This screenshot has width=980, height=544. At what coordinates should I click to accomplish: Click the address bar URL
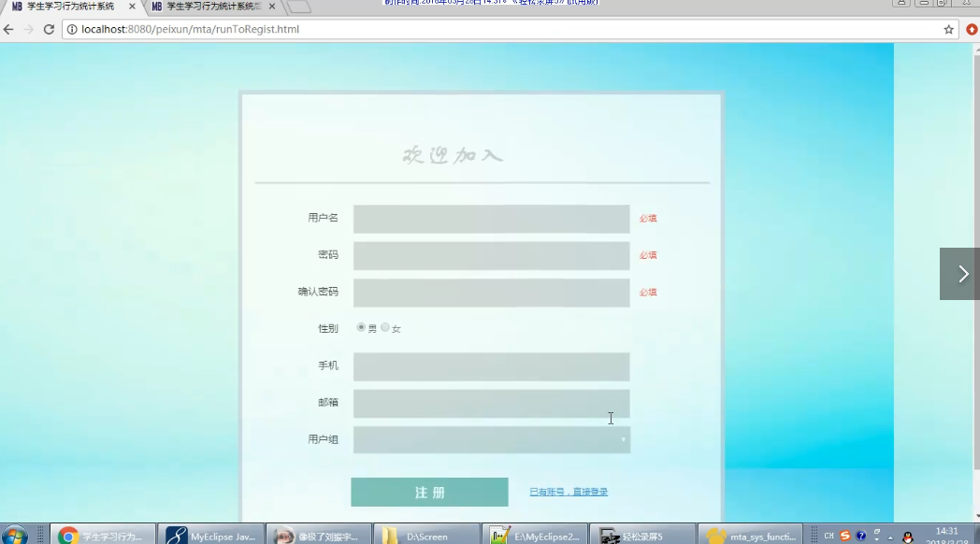click(x=190, y=29)
